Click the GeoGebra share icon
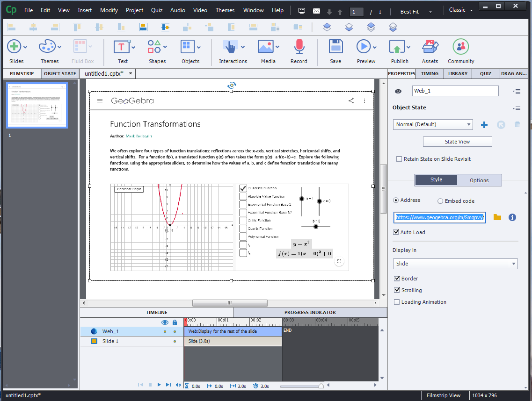The height and width of the screenshot is (401, 532). (351, 100)
